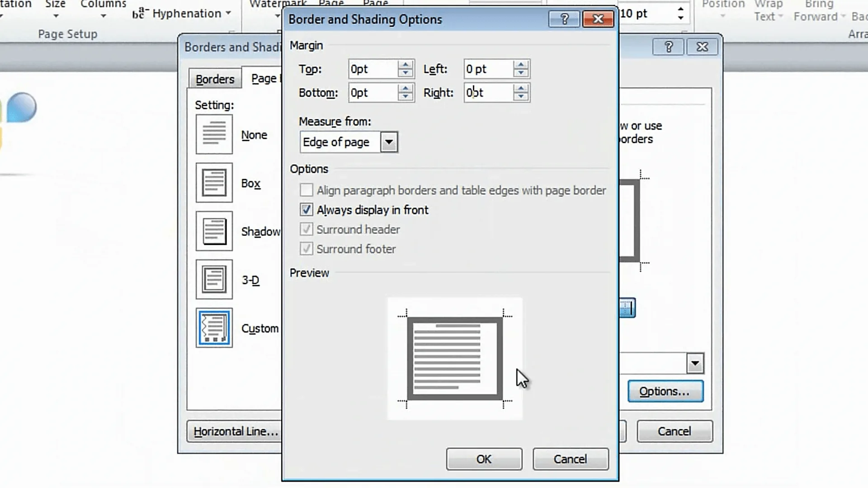Viewport: 868px width, 488px height.
Task: Toggle the Surround footer checkbox
Action: 306,249
